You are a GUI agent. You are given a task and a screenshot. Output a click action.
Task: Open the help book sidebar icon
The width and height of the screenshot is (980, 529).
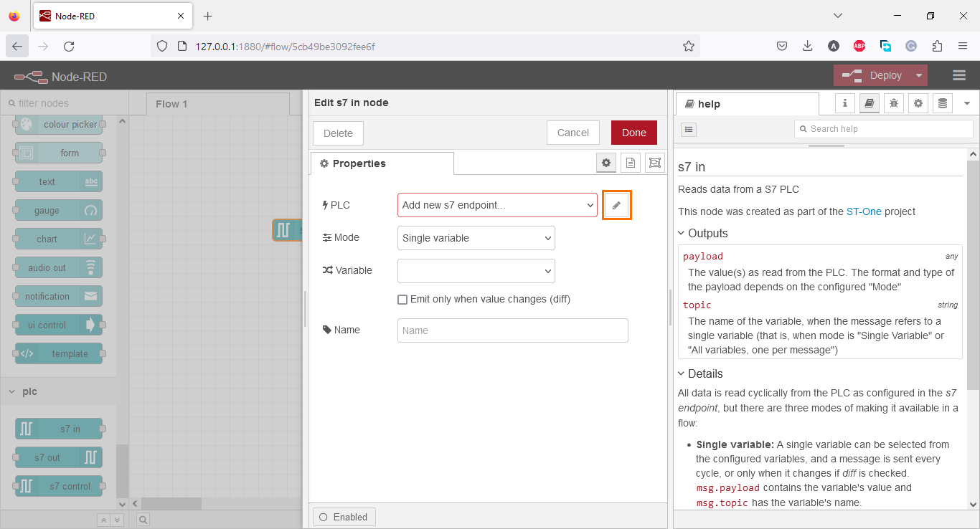[870, 103]
